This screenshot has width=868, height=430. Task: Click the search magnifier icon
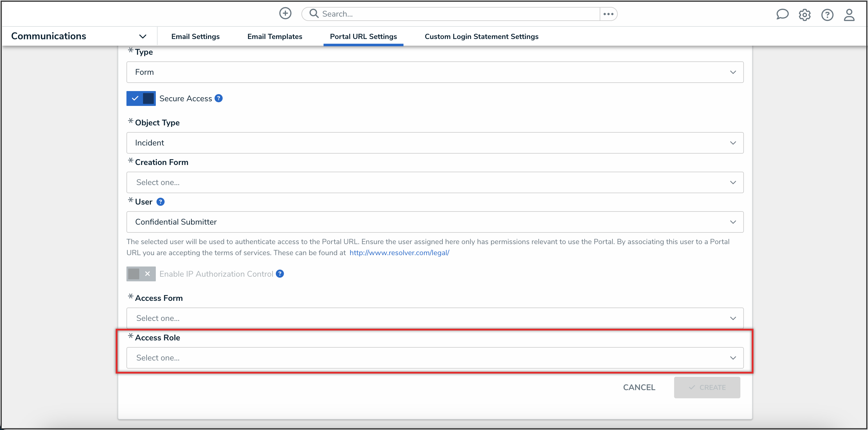[x=314, y=13]
